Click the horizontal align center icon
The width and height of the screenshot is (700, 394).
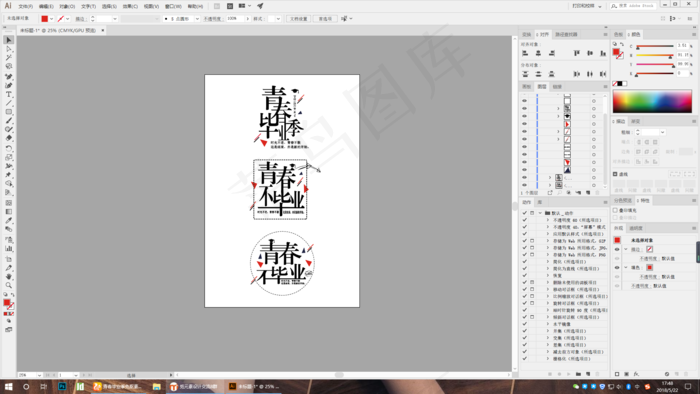click(x=538, y=53)
